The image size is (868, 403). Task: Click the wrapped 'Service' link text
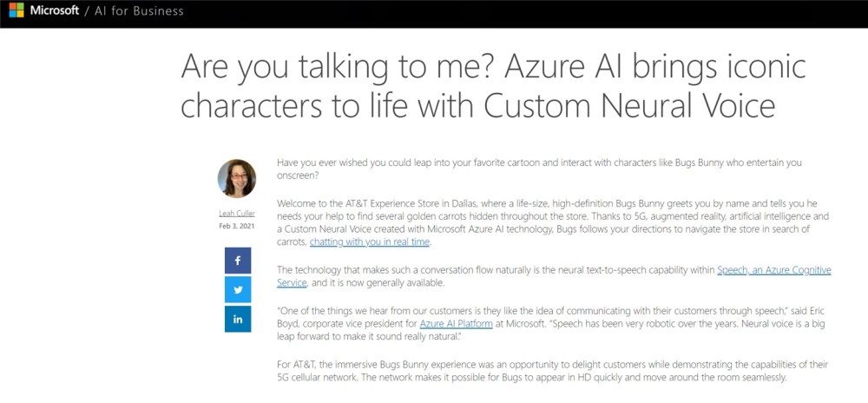click(291, 282)
